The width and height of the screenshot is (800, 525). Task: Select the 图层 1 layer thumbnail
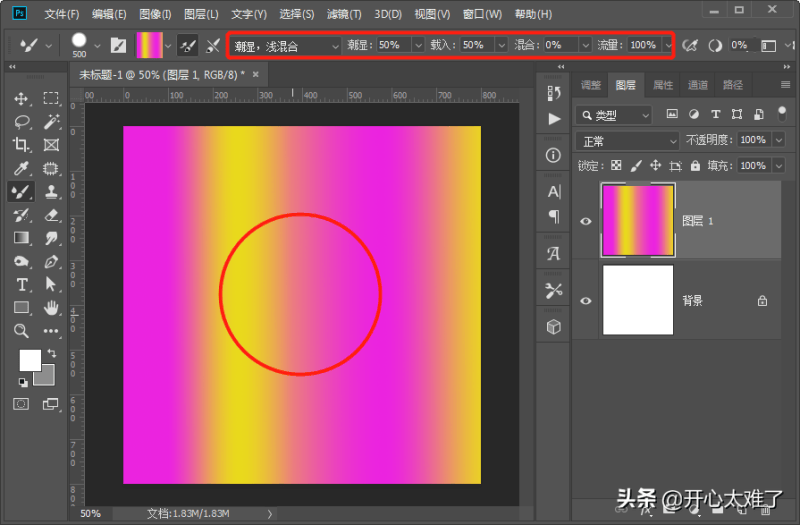(x=638, y=220)
